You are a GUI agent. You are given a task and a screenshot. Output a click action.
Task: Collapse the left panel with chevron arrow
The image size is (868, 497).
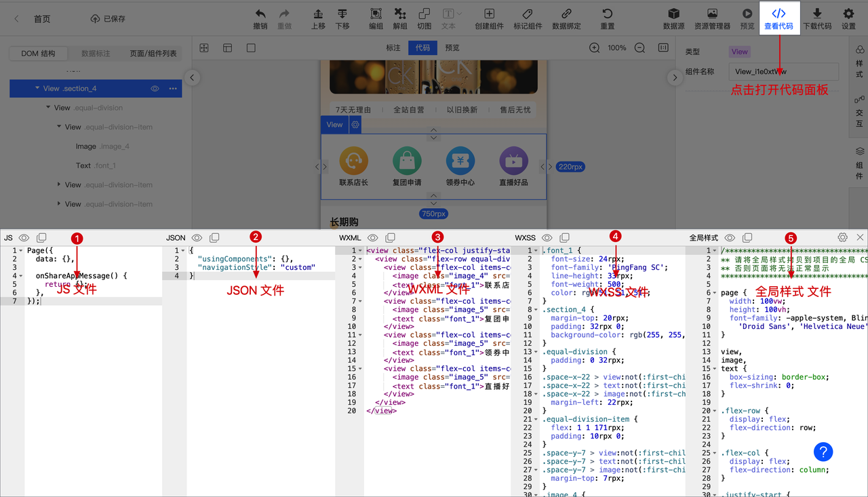[x=192, y=77]
